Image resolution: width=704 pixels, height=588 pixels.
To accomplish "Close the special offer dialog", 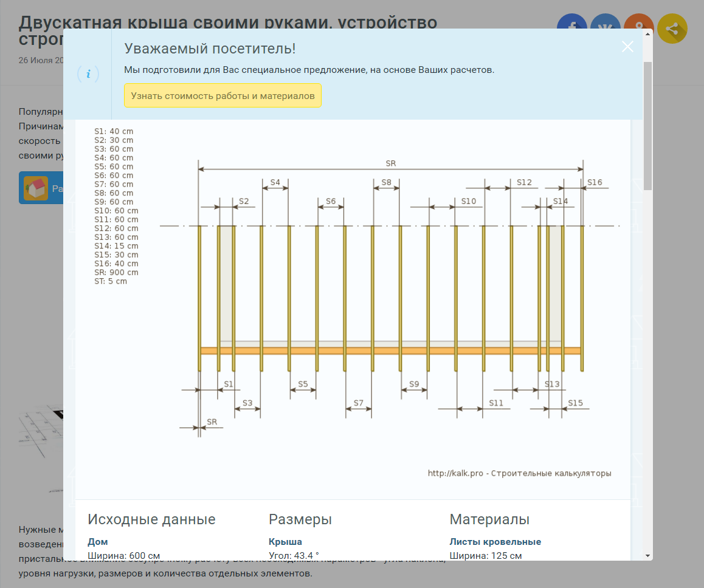I will click(x=627, y=47).
